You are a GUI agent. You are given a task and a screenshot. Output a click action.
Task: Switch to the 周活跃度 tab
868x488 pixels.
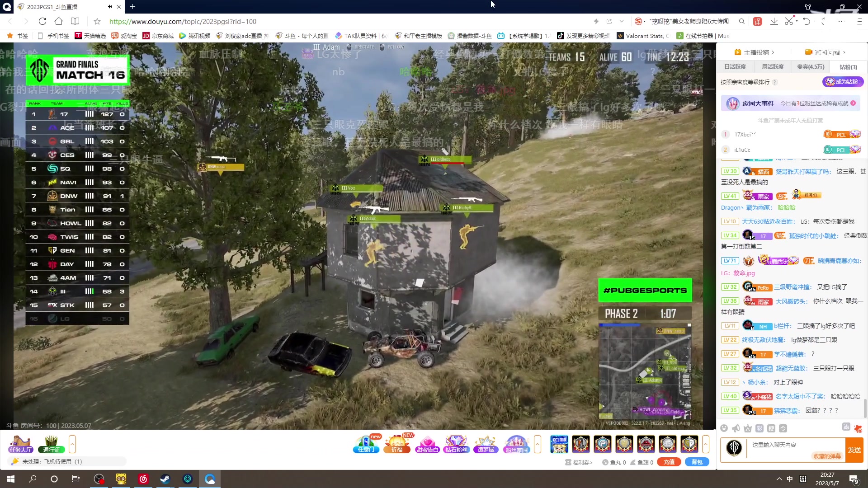click(x=773, y=67)
